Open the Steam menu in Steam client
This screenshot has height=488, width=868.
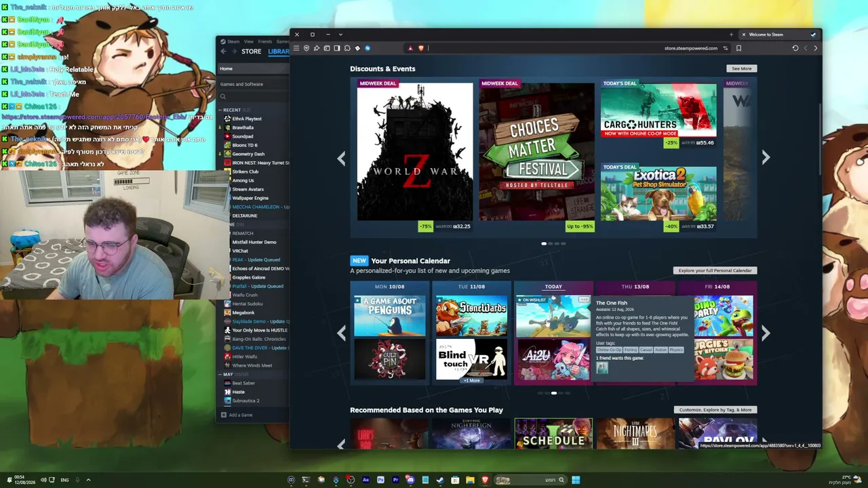point(233,41)
